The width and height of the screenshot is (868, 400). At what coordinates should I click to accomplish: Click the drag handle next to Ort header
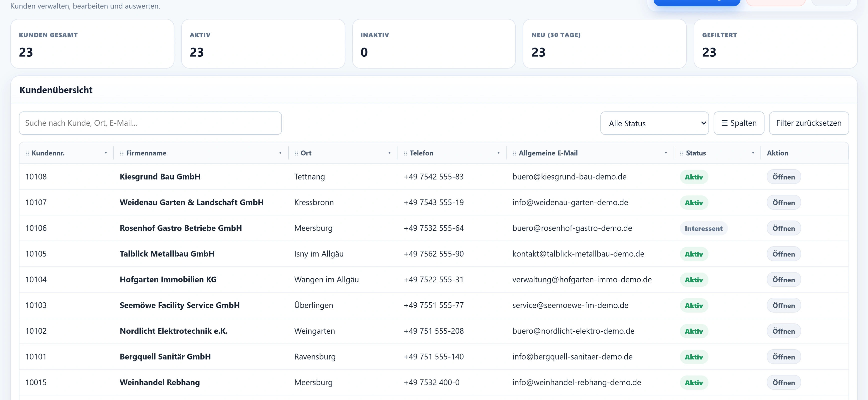(296, 154)
